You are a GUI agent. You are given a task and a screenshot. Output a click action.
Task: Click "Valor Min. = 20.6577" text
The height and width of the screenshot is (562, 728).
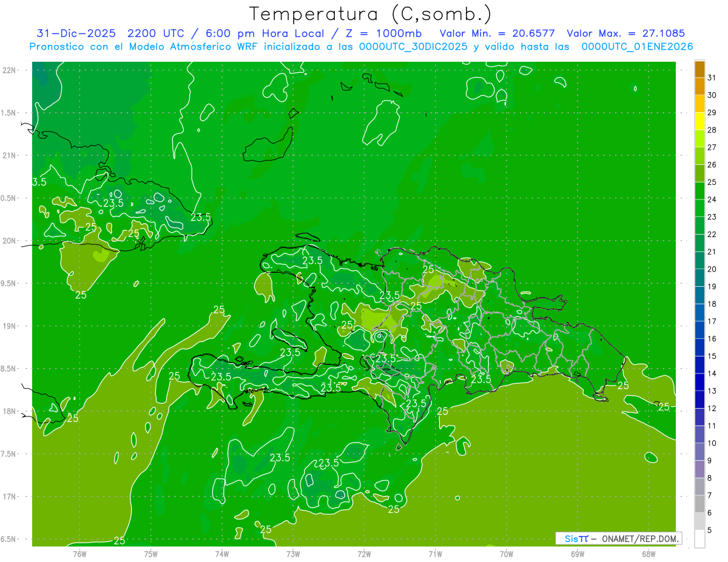pos(497,33)
